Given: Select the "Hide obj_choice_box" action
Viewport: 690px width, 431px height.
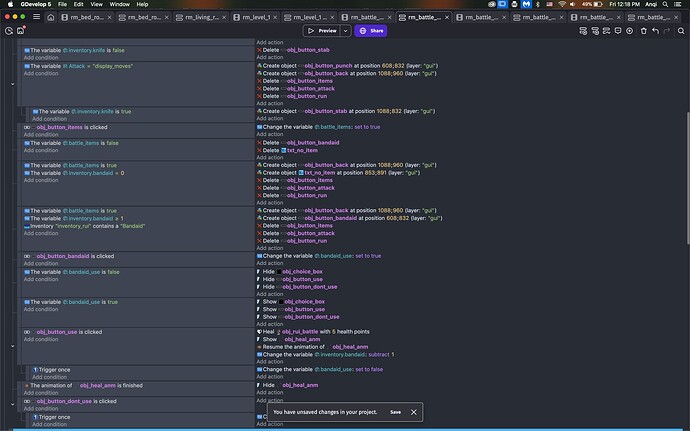Looking at the screenshot, I should click(x=290, y=272).
